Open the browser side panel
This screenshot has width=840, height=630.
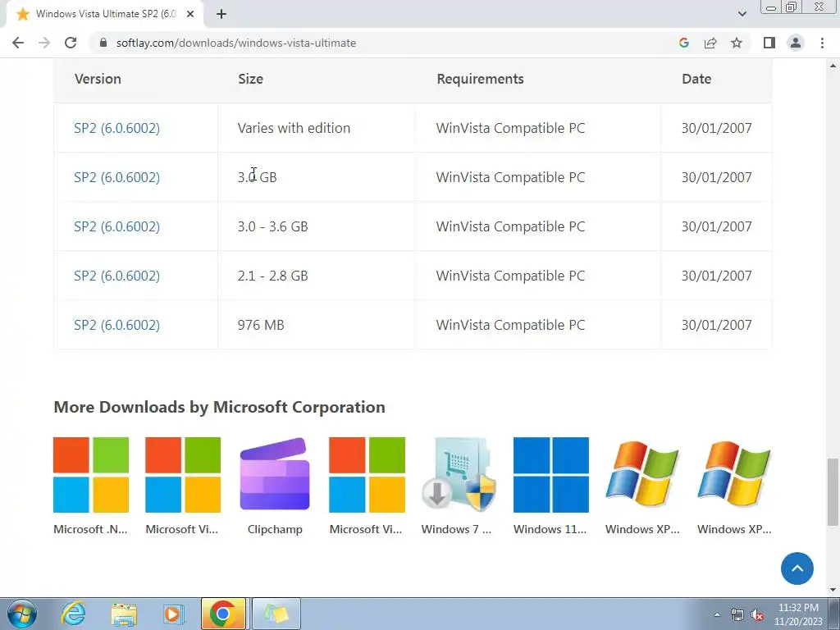point(769,43)
